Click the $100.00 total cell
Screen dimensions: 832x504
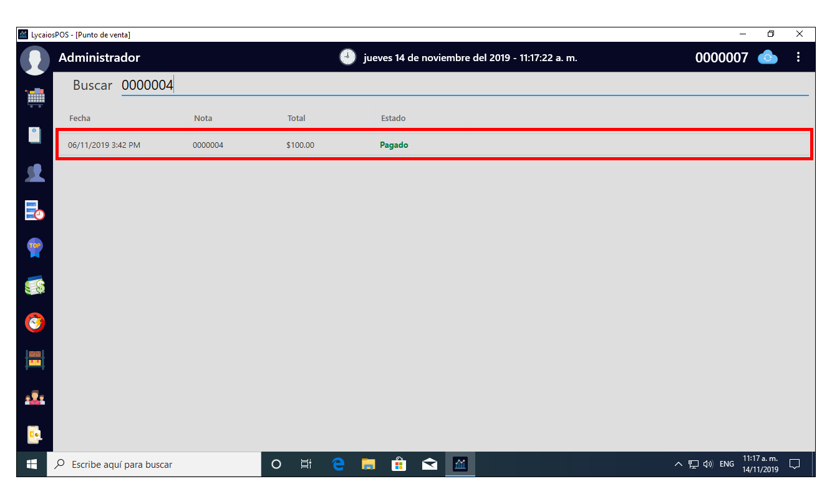(301, 145)
